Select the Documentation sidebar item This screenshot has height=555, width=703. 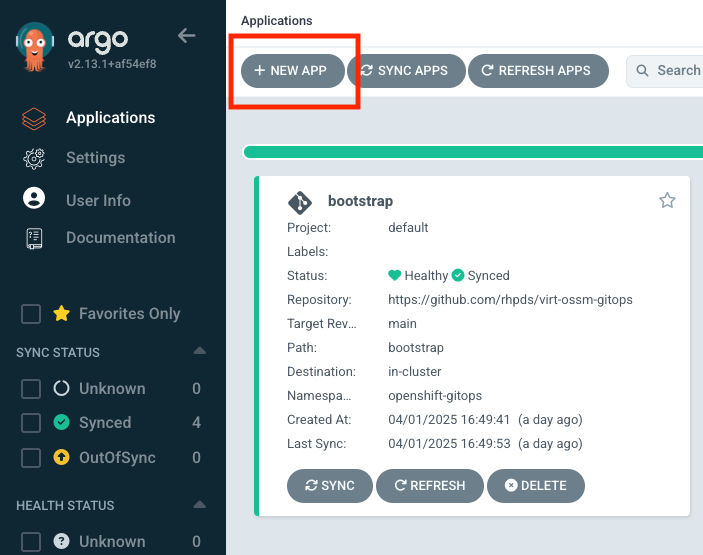click(x=121, y=238)
